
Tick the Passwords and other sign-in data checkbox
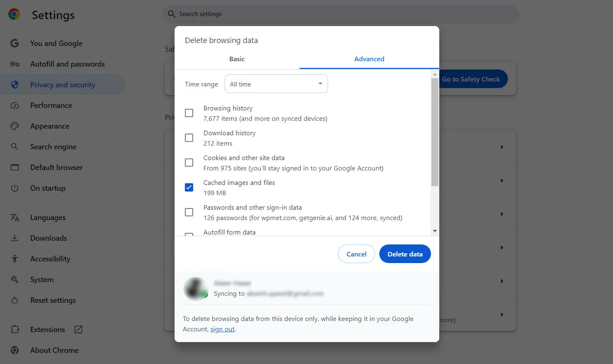tap(189, 212)
